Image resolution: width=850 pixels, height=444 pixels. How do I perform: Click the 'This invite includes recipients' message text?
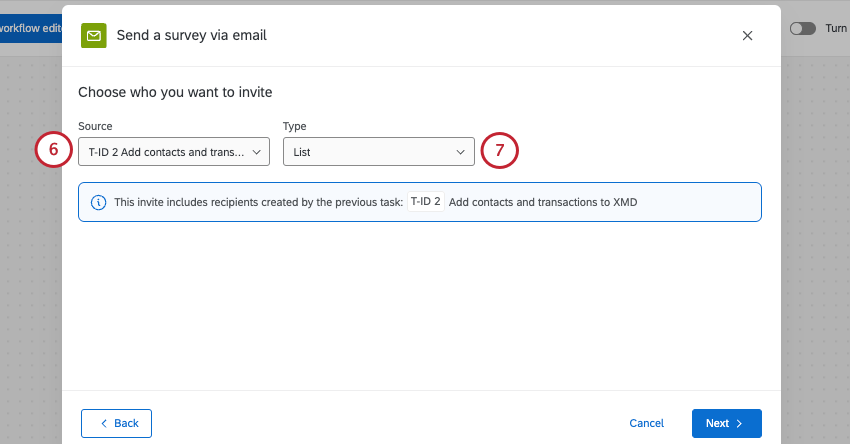coord(258,202)
